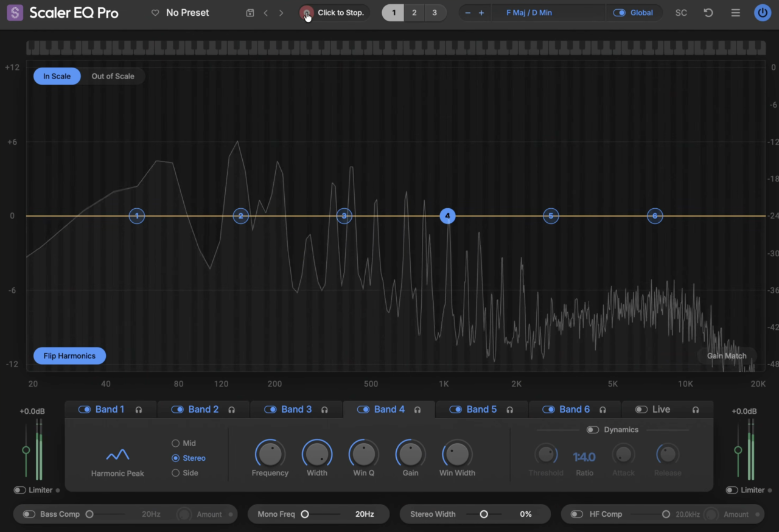Open the hamburger menu

[736, 13]
